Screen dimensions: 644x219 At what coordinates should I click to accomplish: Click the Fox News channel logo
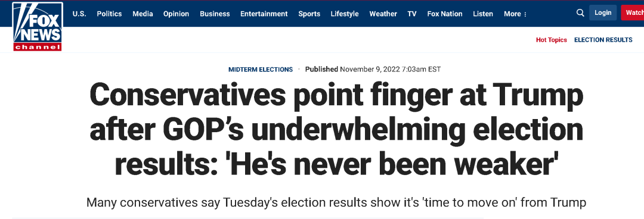click(38, 27)
